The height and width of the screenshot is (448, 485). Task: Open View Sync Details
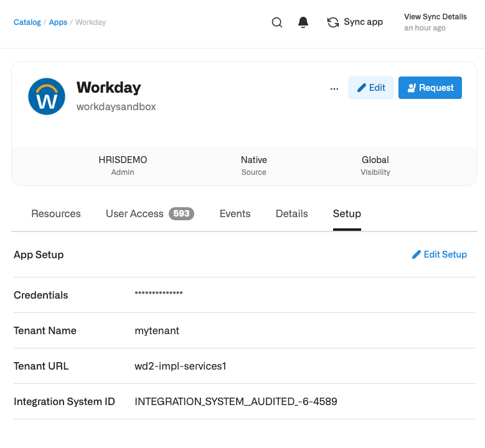point(435,17)
